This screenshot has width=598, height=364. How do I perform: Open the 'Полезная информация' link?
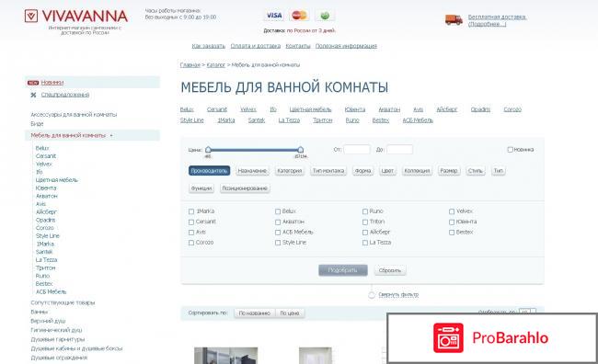[346, 46]
